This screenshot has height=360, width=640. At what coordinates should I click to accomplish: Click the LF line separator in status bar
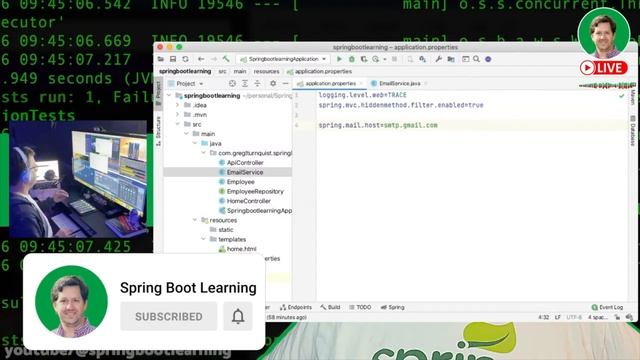558,317
